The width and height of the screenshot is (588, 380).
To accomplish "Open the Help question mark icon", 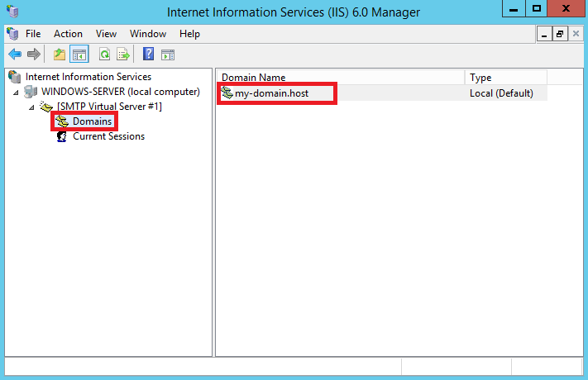I will (149, 55).
